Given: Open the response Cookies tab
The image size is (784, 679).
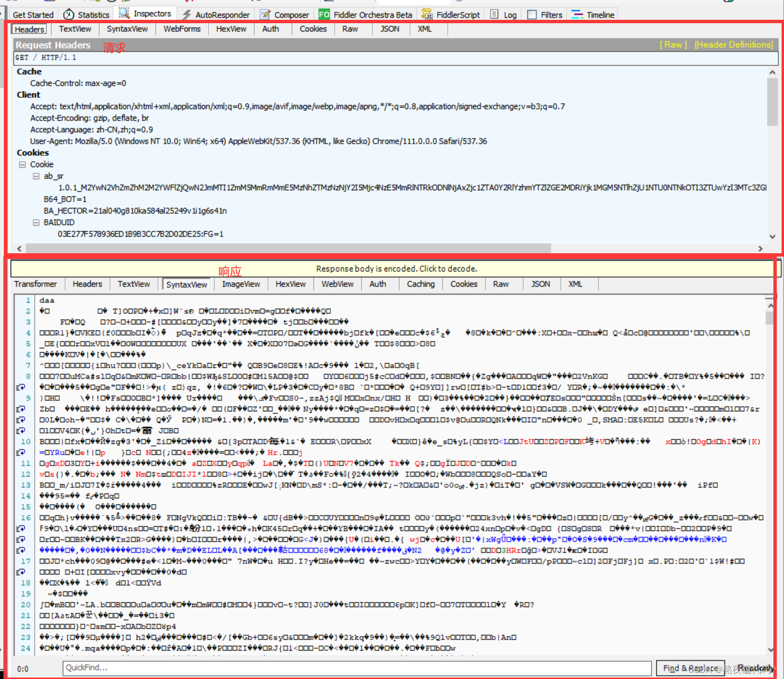Looking at the screenshot, I should point(464,284).
